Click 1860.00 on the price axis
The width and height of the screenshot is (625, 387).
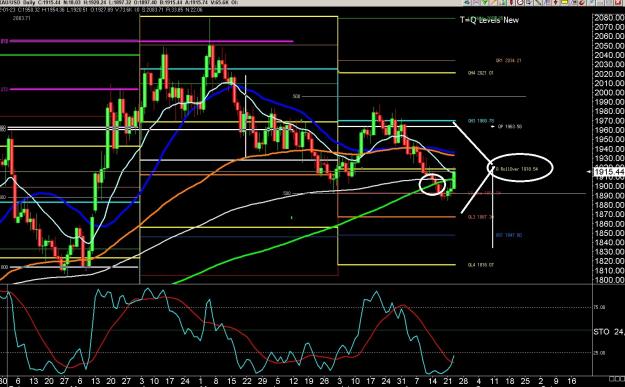pyautogui.click(x=609, y=224)
